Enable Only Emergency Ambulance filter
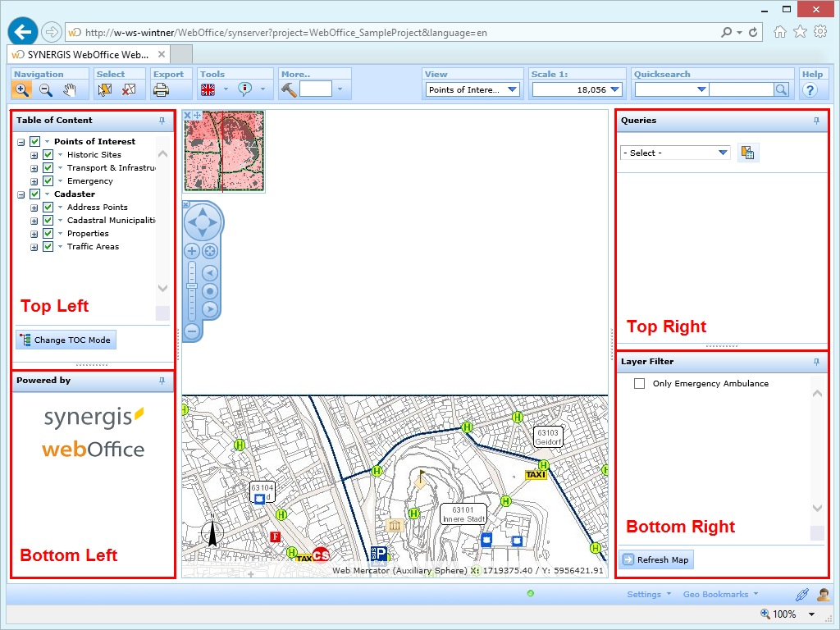Viewport: 840px width, 630px height. (x=640, y=384)
